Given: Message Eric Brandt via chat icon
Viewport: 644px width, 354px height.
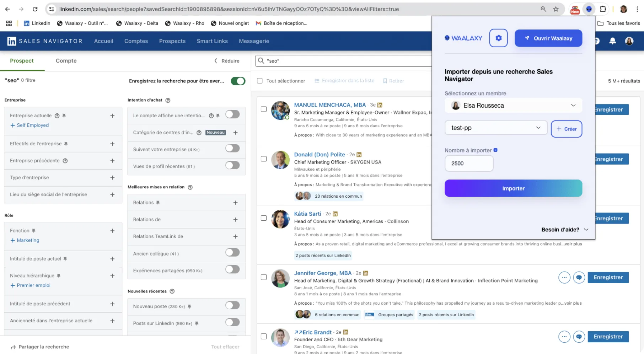Looking at the screenshot, I should [579, 337].
